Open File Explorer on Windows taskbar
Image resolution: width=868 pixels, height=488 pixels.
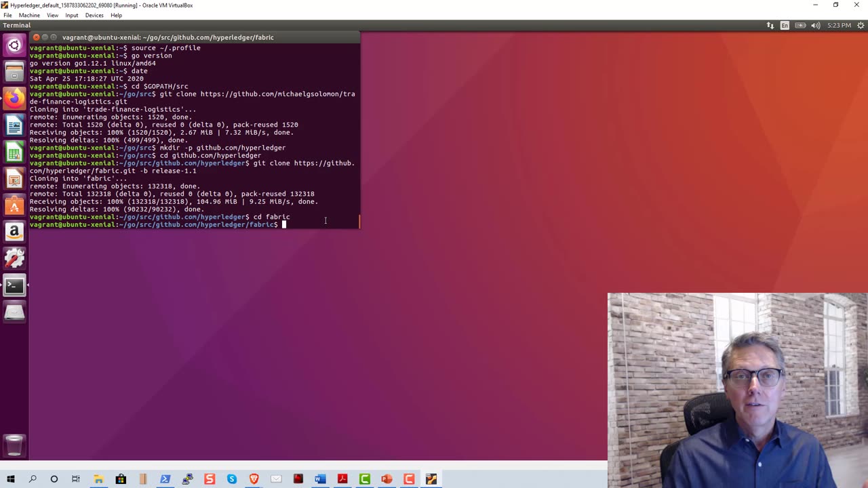click(98, 479)
